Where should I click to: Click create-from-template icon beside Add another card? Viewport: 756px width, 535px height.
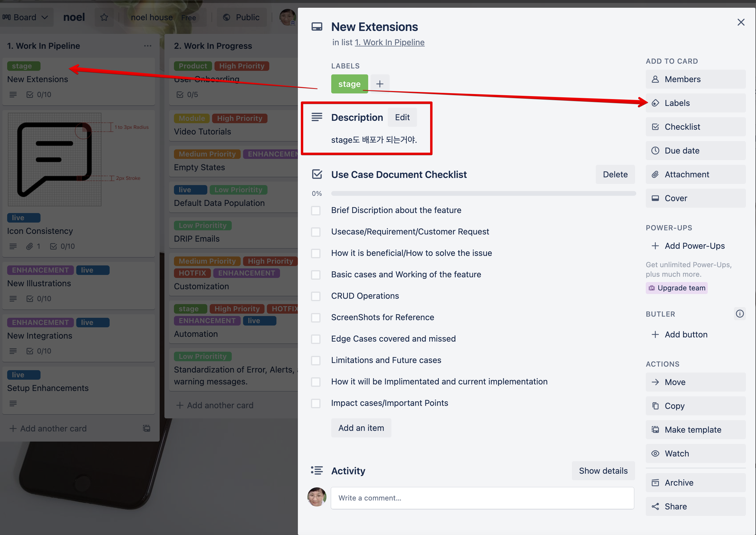146,428
